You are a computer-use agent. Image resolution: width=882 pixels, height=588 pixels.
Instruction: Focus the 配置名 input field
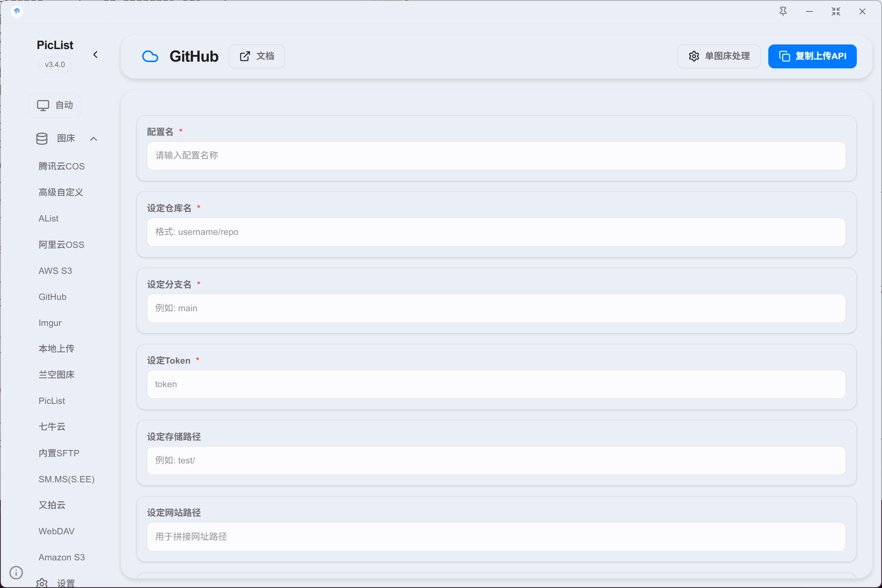(496, 156)
